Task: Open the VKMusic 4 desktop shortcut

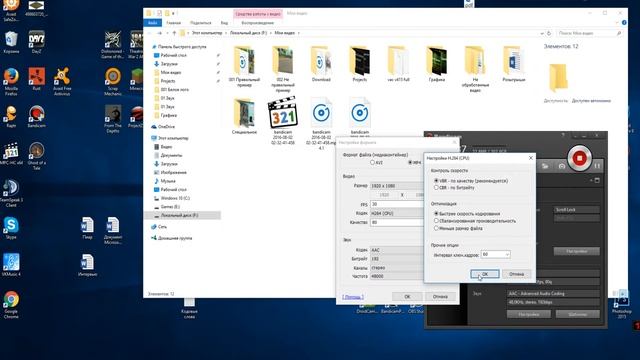Action: pos(11,265)
